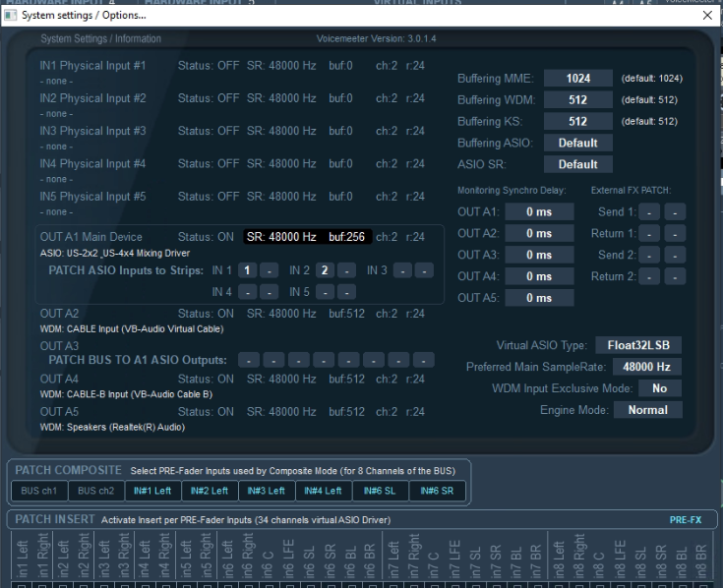Click OUT A4 WDM CABLE-B Input device
Viewport: 723px width, 588px height.
[126, 394]
